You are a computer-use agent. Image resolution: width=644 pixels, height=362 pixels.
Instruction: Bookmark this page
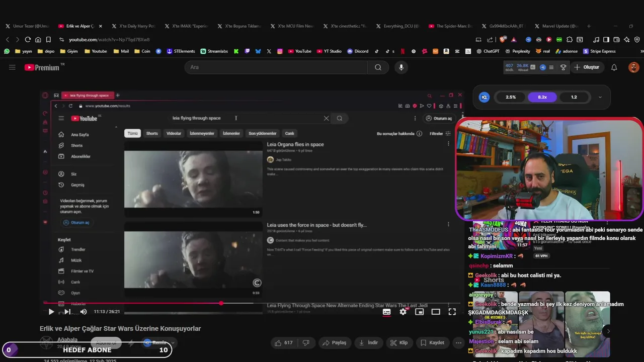pyautogui.click(x=48, y=39)
